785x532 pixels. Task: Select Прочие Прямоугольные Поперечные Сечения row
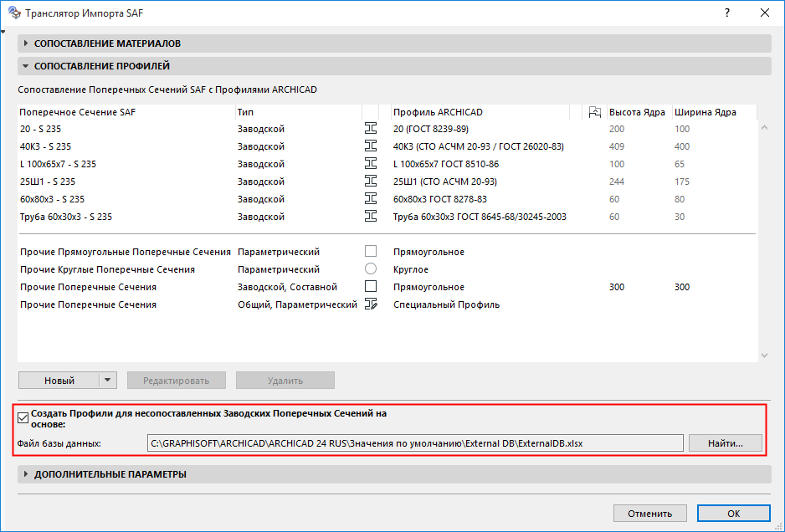tap(388, 251)
